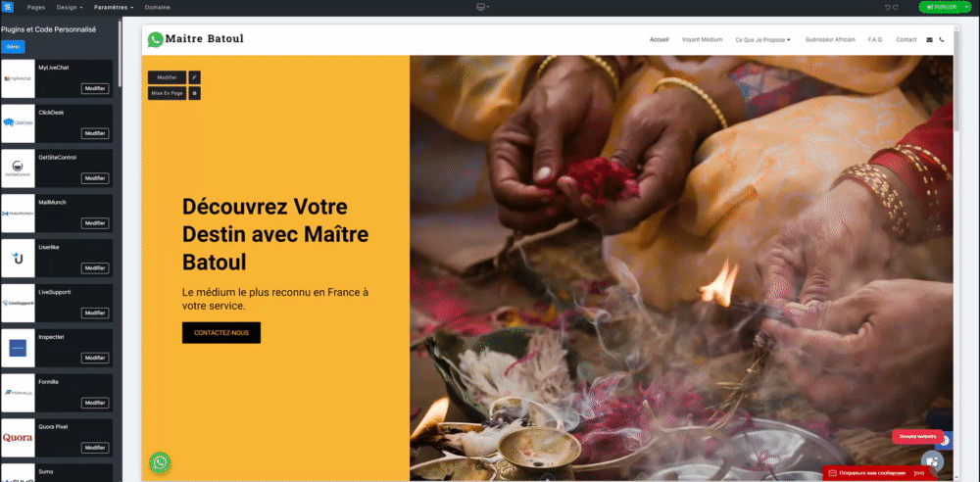Click the envelope icon in site navigation
Screen dimensions: 980x482
click(x=929, y=39)
